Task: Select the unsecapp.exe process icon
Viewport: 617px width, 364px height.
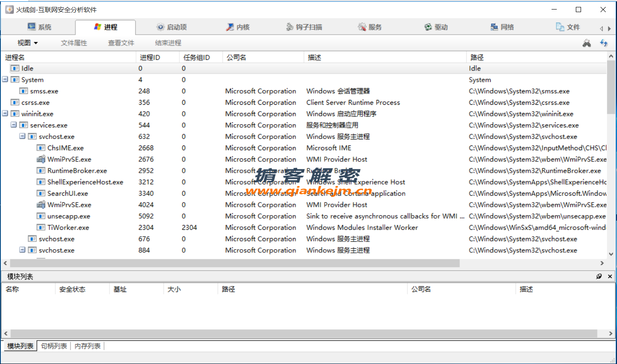Action: (41, 216)
